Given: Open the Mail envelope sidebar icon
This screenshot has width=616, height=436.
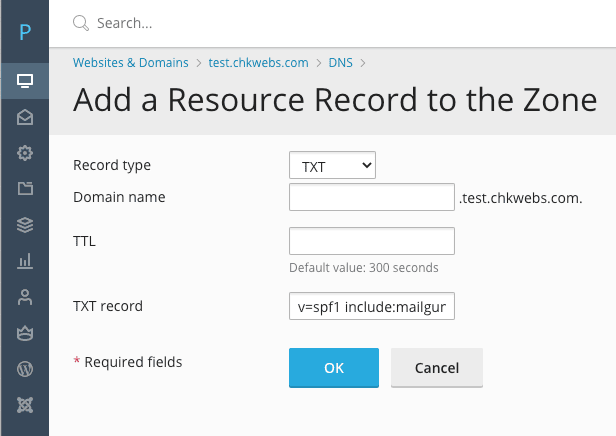Looking at the screenshot, I should tap(25, 117).
